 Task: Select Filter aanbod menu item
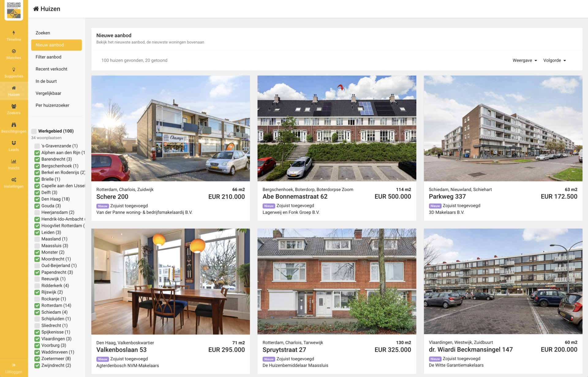pyautogui.click(x=48, y=57)
